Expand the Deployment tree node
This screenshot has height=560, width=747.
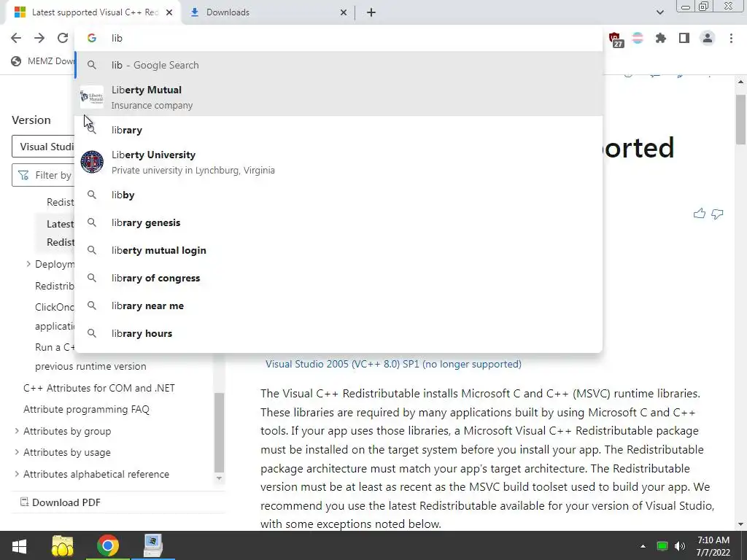28,264
